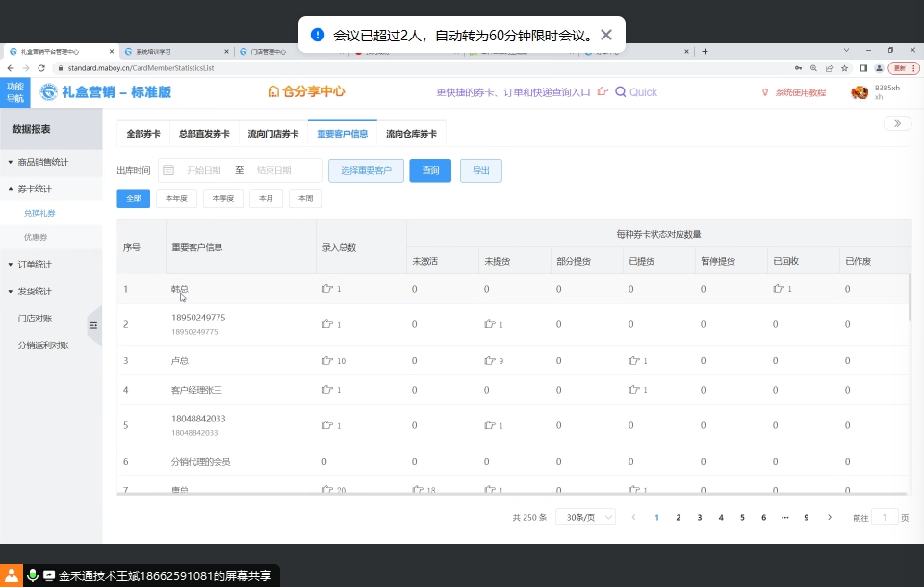Select the 本年度 time filter
The width and height of the screenshot is (924, 587).
tap(176, 198)
